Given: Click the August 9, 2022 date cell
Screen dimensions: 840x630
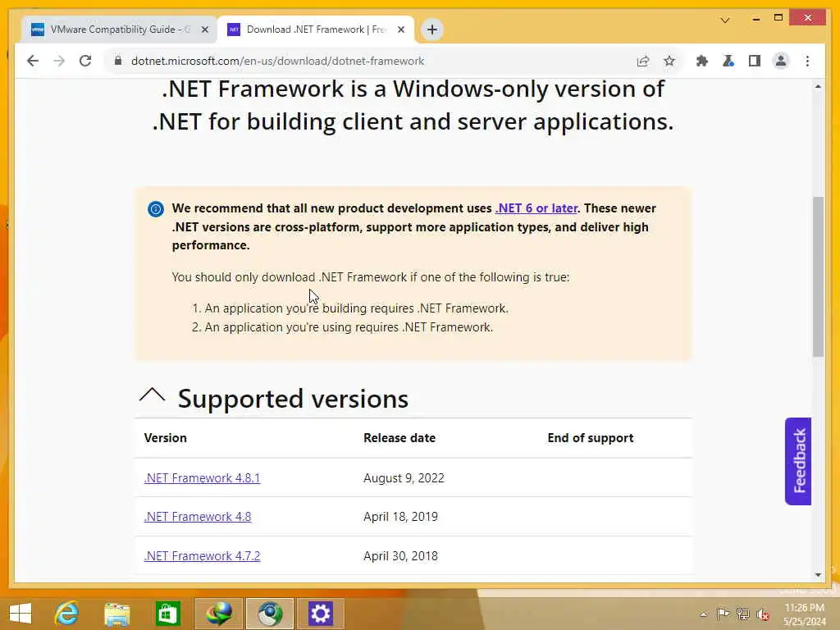Looking at the screenshot, I should click(404, 478).
